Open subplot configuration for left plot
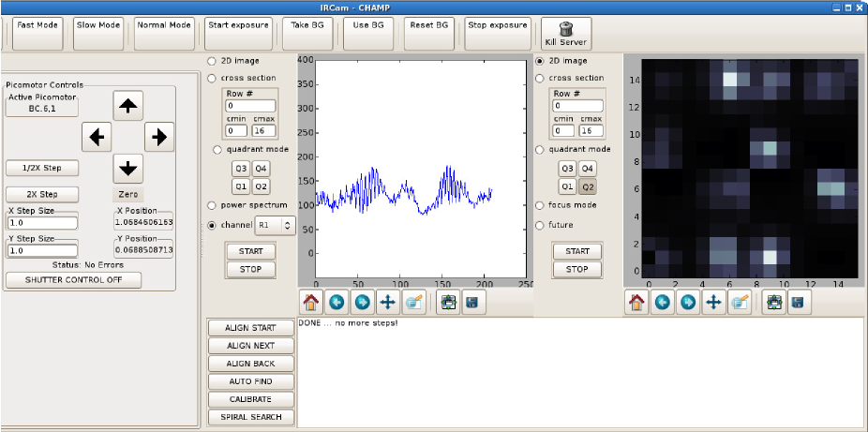The width and height of the screenshot is (868, 432). (448, 303)
